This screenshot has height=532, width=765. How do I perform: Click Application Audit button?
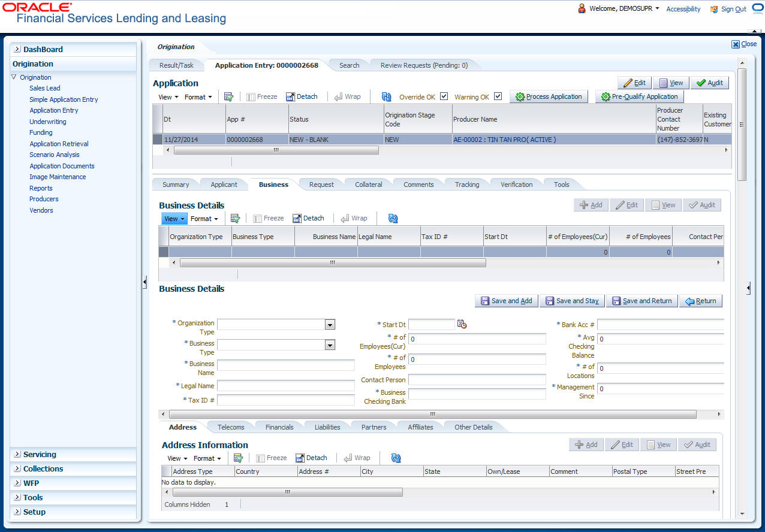tap(709, 83)
